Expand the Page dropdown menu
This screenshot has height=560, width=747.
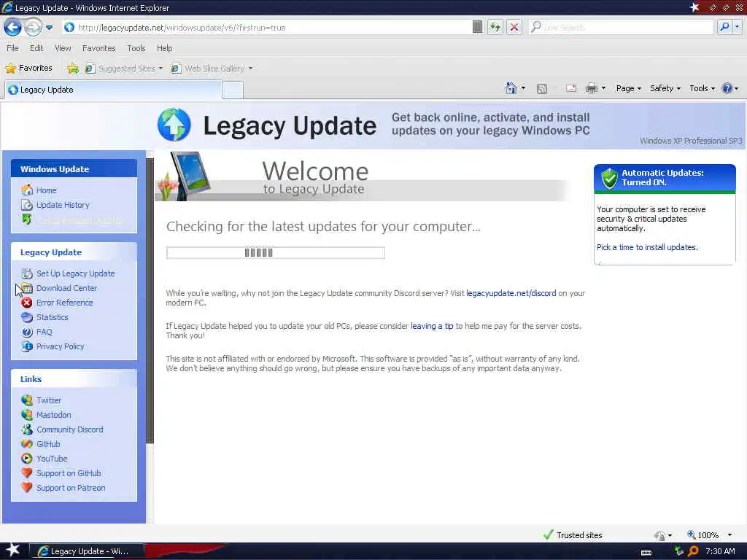pos(629,88)
